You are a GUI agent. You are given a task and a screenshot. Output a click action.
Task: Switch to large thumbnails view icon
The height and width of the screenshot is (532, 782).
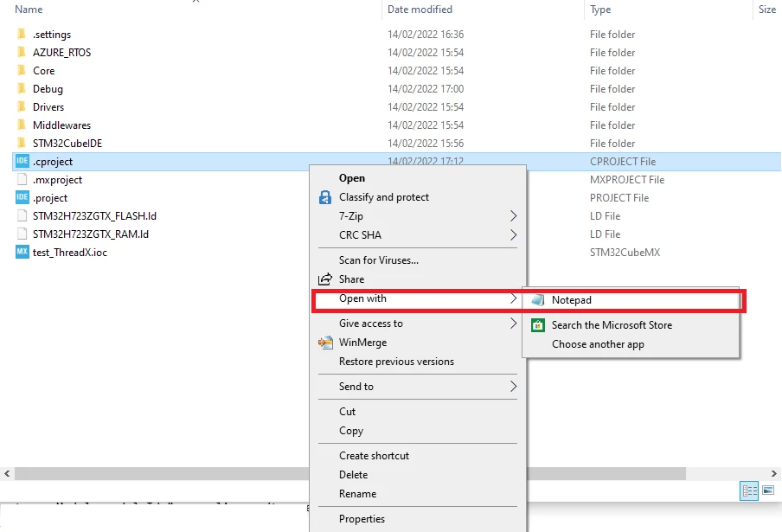[768, 490]
